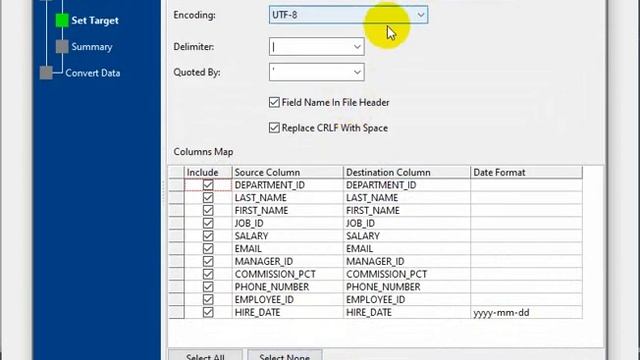Go to the Summary wizard step
This screenshot has height=360, width=640.
tap(92, 47)
